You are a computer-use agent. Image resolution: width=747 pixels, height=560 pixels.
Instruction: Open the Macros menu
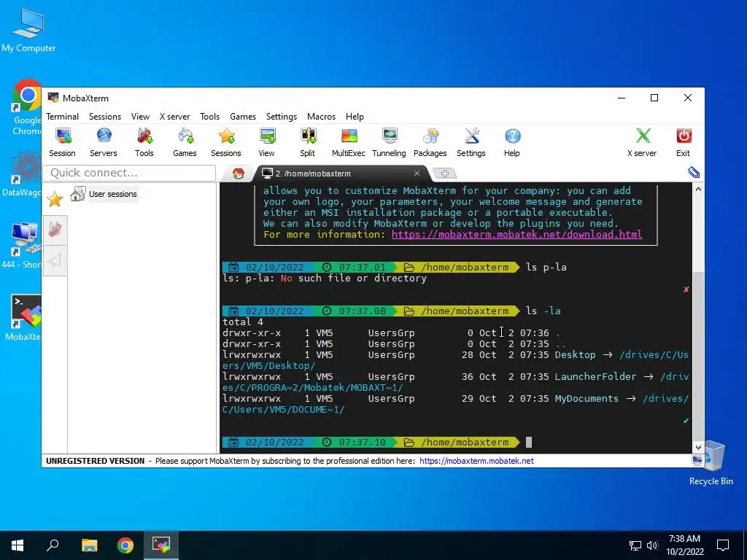tap(322, 117)
